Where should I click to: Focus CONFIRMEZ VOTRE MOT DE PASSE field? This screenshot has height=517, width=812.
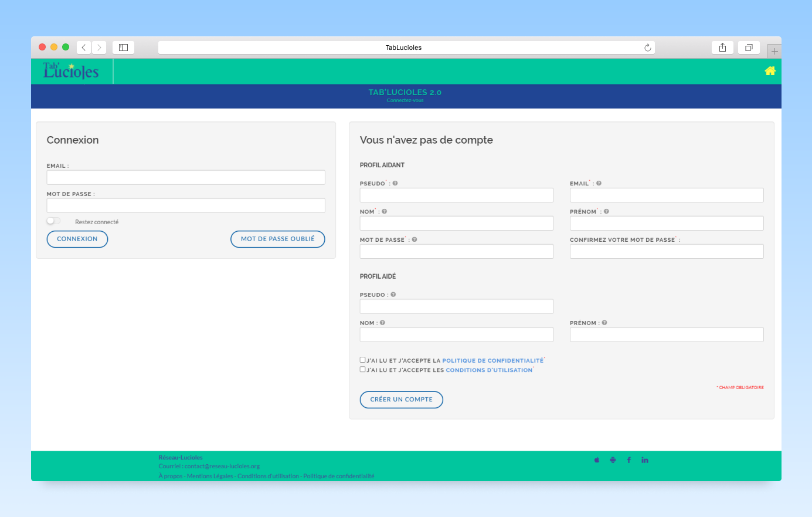pos(667,251)
